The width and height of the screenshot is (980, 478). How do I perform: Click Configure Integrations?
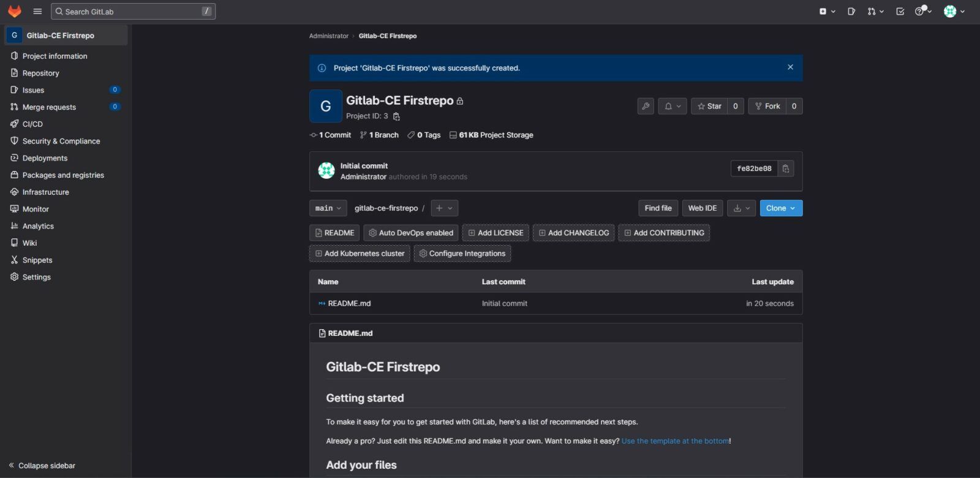click(x=462, y=254)
